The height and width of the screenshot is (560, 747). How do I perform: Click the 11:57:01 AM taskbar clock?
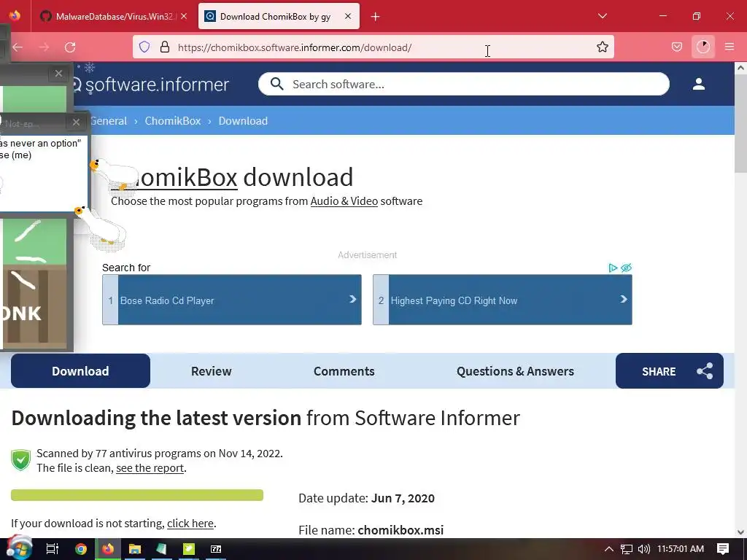click(x=681, y=549)
